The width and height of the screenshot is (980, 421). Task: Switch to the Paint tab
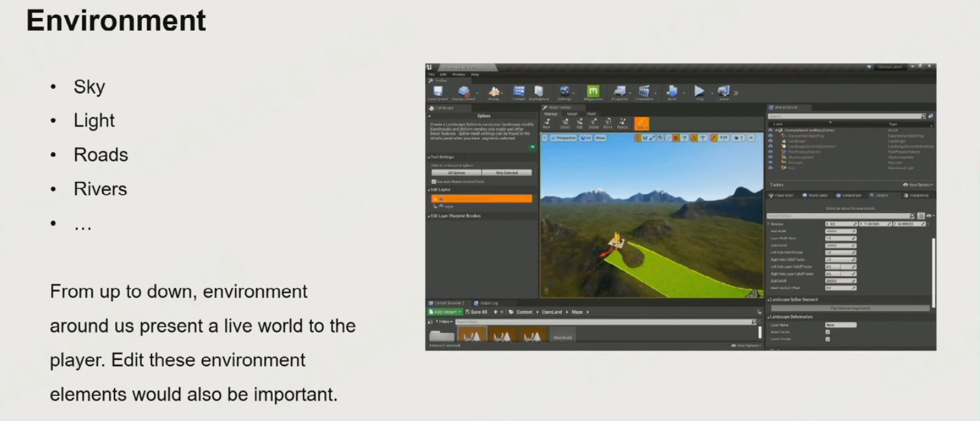point(592,114)
